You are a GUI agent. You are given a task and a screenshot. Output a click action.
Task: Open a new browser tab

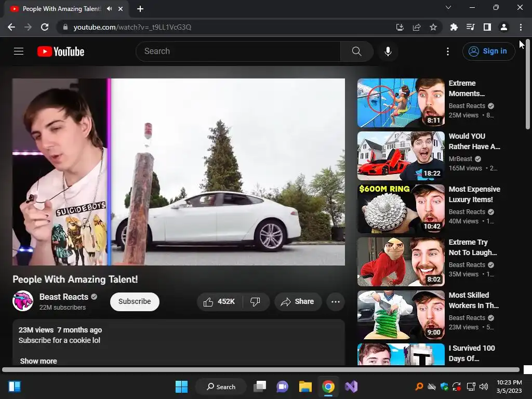140,9
